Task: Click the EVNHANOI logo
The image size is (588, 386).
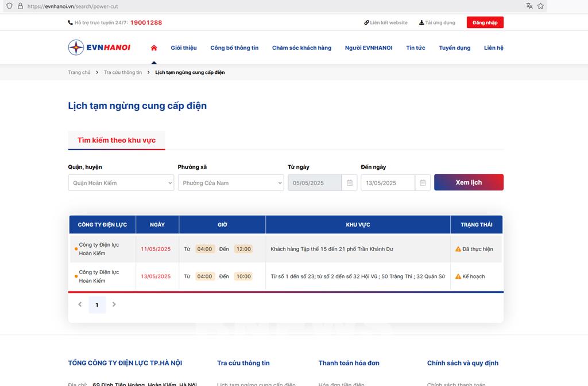Action: click(99, 48)
